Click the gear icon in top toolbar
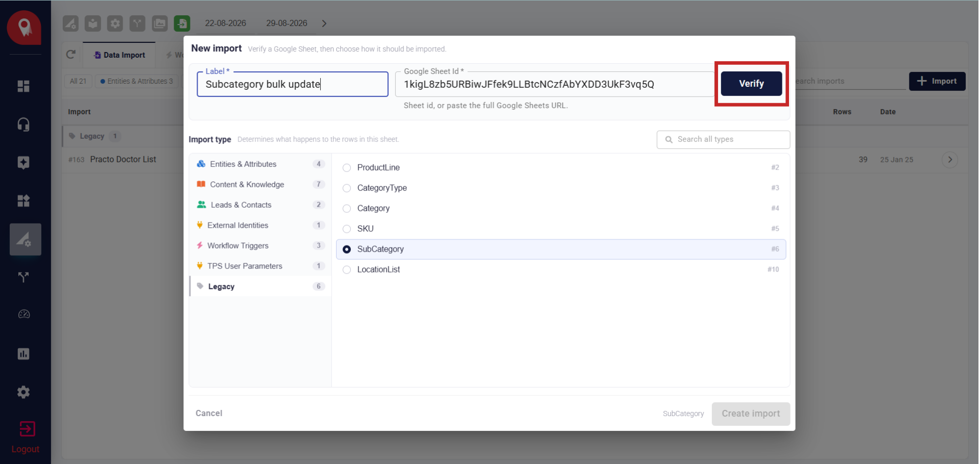 coord(115,23)
